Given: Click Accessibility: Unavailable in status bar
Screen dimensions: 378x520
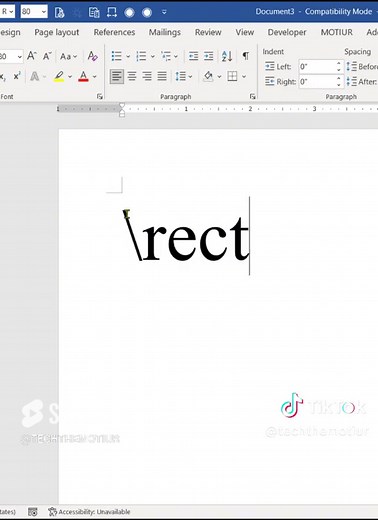Looking at the screenshot, I should [89, 512].
